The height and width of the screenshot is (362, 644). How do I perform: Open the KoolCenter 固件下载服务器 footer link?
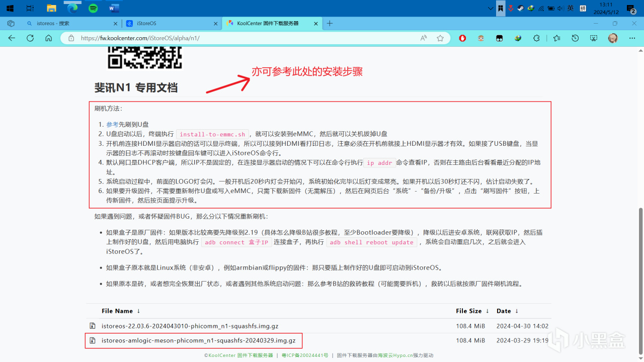coord(241,355)
